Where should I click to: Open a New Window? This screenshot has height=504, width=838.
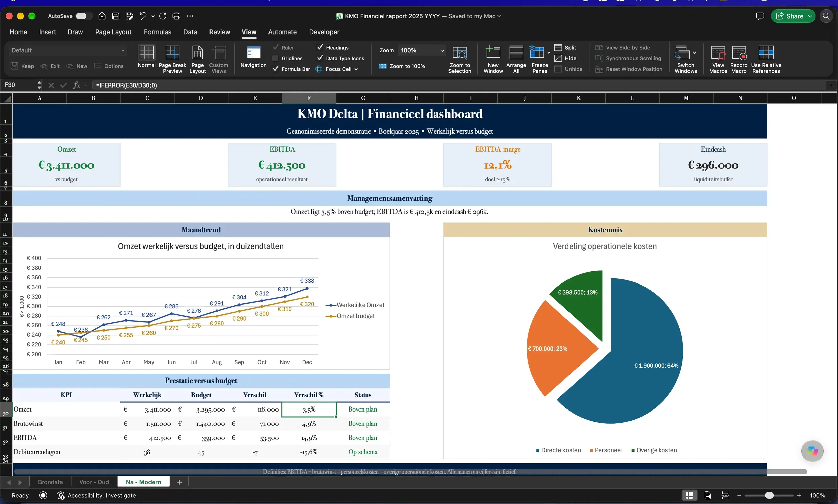[493, 59]
